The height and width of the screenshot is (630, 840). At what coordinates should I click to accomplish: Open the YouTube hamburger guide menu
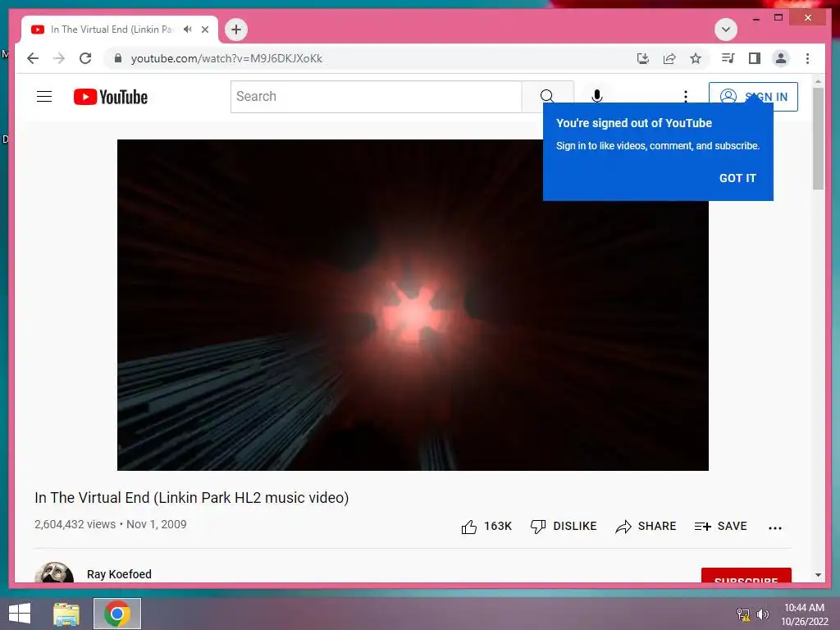click(44, 97)
